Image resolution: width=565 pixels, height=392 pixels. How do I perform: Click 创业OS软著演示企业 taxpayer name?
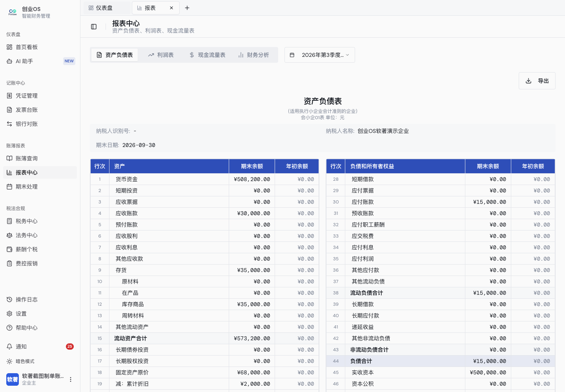[x=383, y=131]
